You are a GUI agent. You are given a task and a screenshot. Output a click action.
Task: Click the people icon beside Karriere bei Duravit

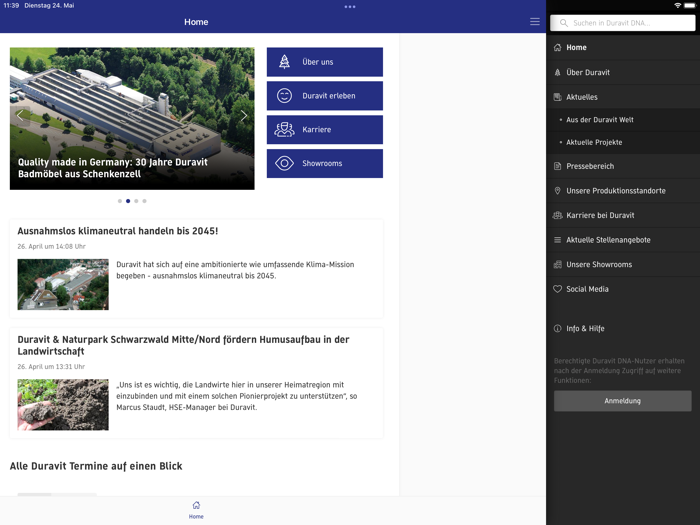pos(558,215)
